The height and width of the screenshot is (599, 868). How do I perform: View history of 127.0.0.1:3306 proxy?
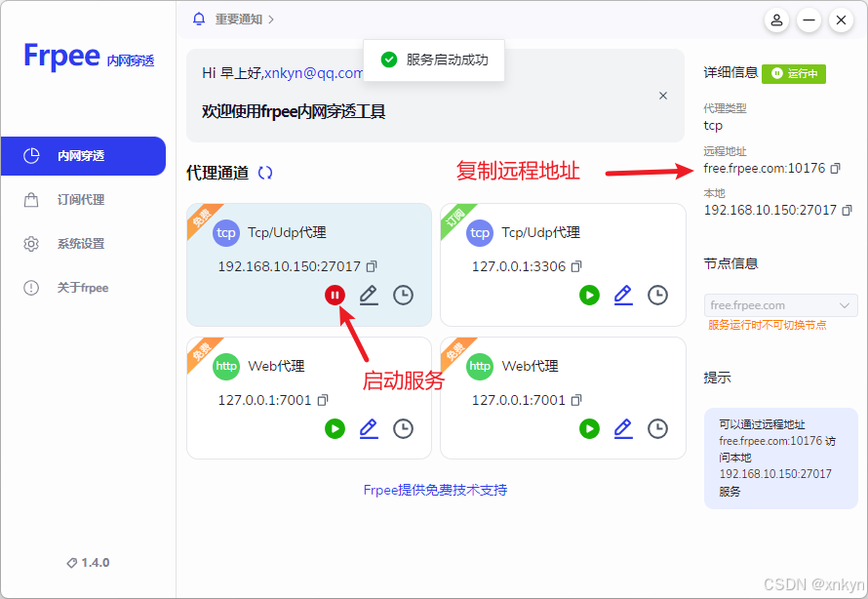pos(657,295)
